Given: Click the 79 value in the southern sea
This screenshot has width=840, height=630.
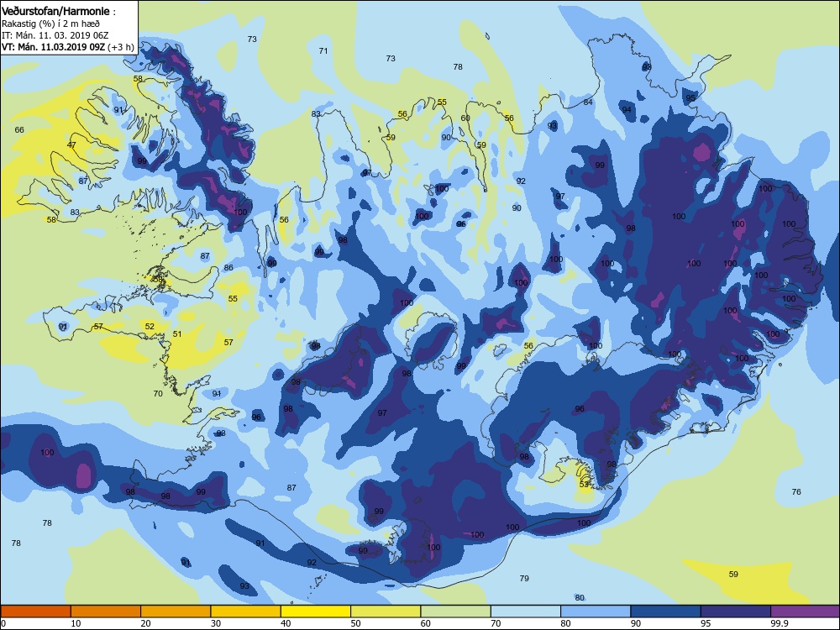Looking at the screenshot, I should coord(524,578).
